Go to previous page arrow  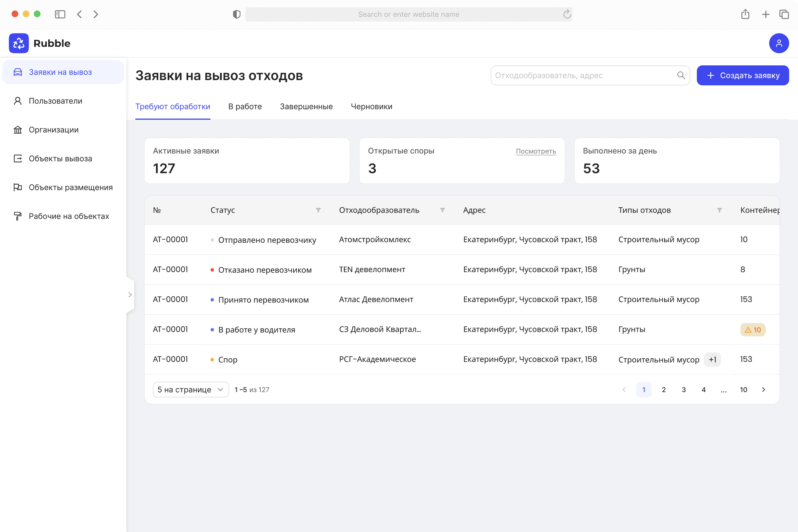point(624,389)
